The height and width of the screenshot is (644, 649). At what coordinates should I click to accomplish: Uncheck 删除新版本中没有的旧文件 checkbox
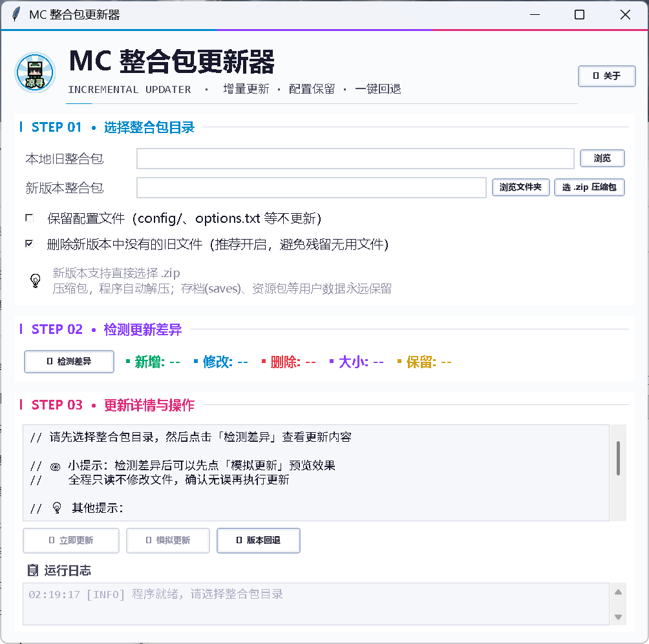[29, 244]
